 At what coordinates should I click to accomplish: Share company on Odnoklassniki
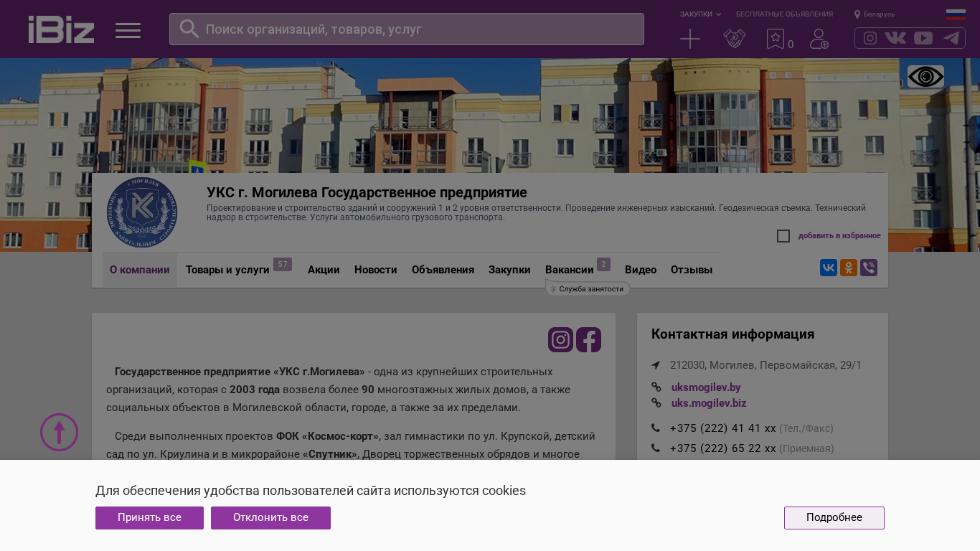[849, 268]
